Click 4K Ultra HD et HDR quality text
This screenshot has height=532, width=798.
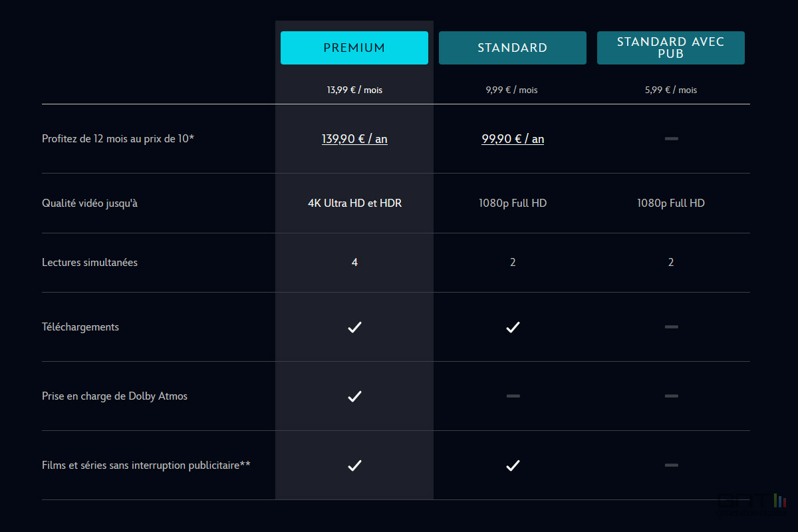pyautogui.click(x=354, y=203)
